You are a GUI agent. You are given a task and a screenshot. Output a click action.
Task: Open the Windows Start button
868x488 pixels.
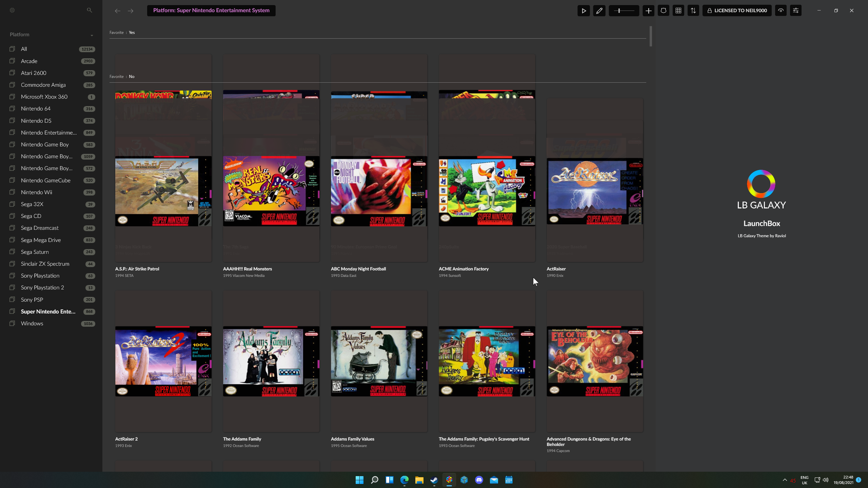pos(359,480)
